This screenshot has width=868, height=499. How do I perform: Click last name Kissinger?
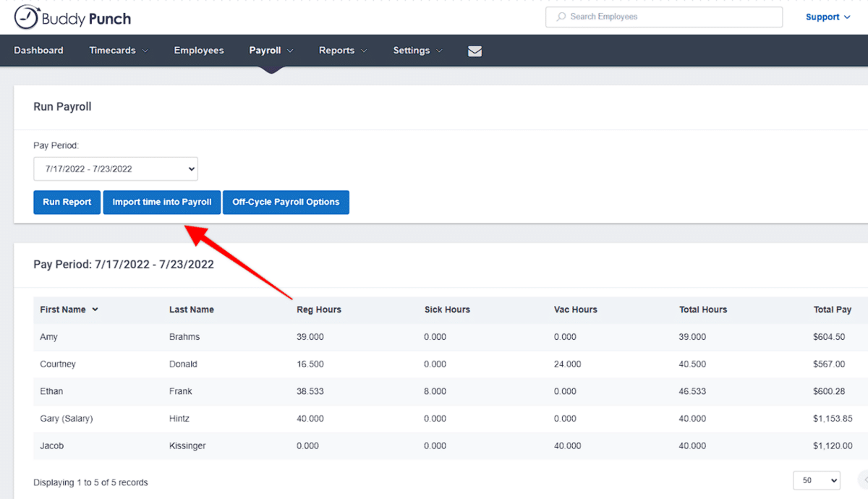click(x=187, y=446)
